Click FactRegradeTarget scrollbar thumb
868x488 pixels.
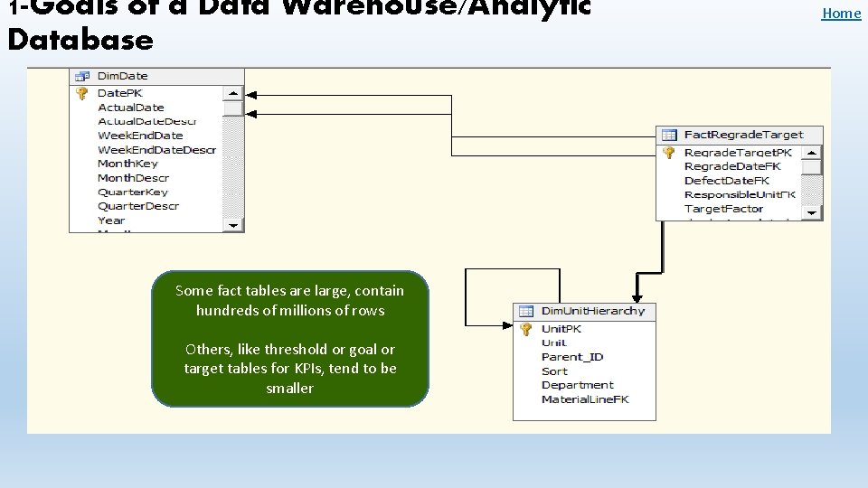pos(812,166)
